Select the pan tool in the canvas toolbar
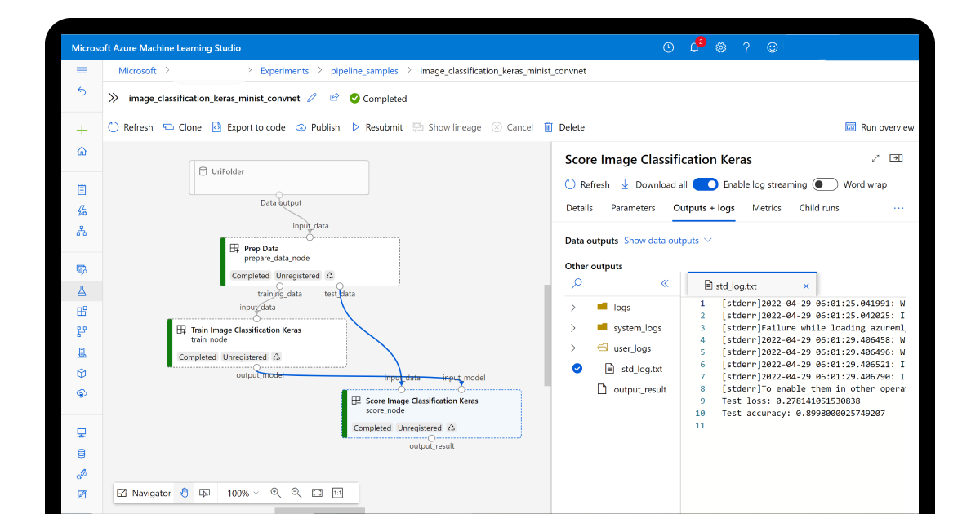Image resolution: width=980 pixels, height=514 pixels. pyautogui.click(x=184, y=493)
